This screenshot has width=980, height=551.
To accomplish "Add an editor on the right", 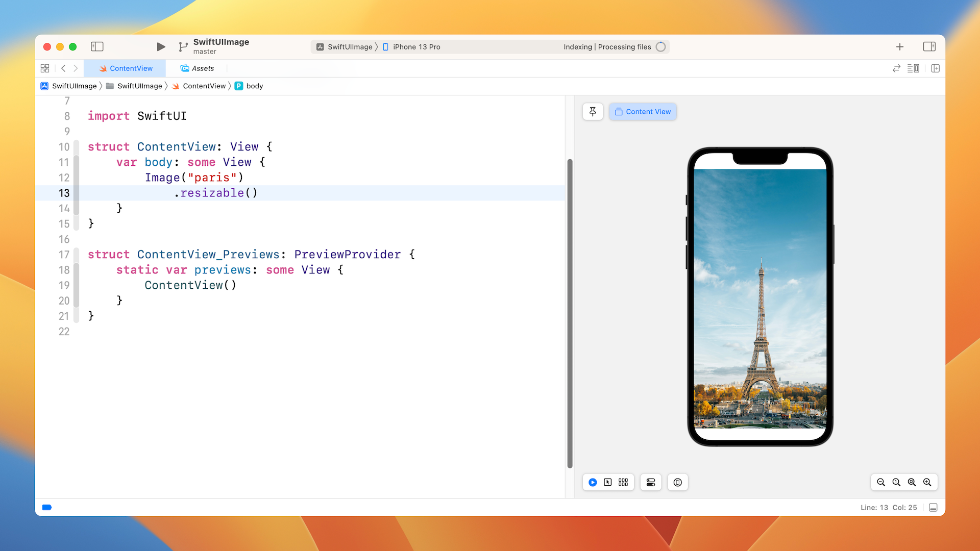I will point(935,68).
